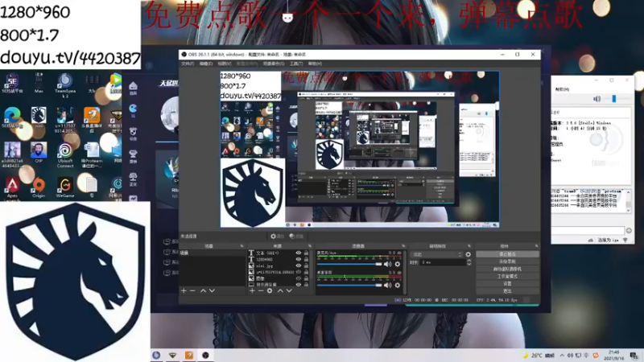Click the 退出 exit button in OBS

pyautogui.click(x=507, y=291)
